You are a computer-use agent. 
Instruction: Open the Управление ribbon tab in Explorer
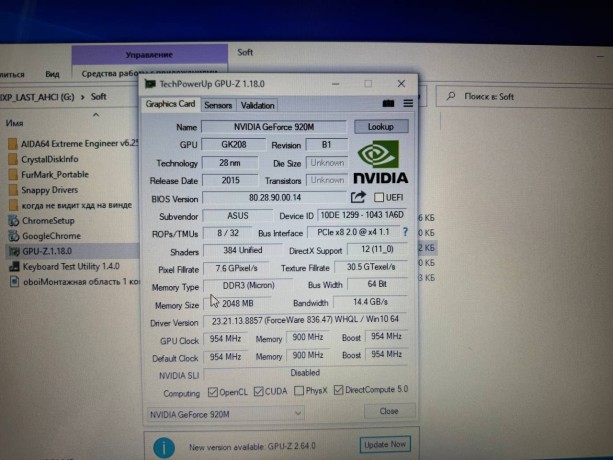point(149,55)
